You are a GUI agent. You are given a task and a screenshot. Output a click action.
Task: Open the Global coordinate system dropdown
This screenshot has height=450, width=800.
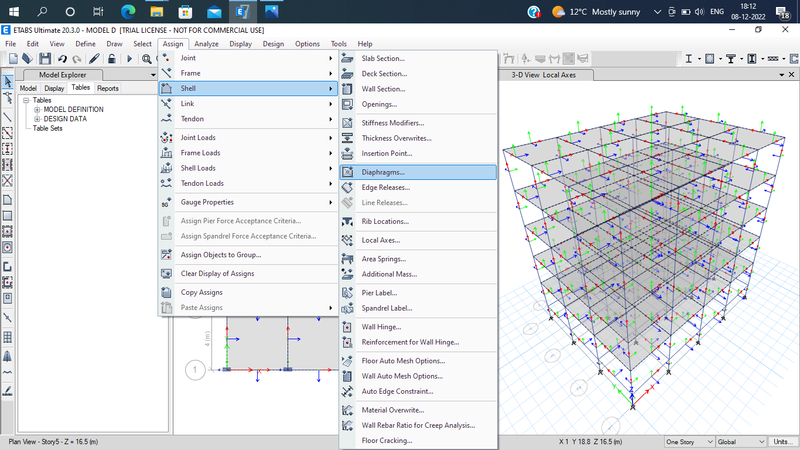(x=740, y=442)
